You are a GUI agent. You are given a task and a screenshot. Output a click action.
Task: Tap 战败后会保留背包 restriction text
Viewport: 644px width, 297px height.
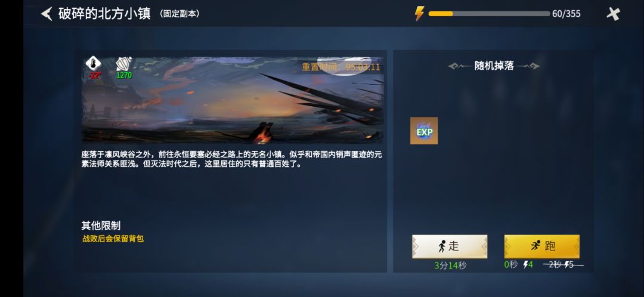pyautogui.click(x=113, y=239)
